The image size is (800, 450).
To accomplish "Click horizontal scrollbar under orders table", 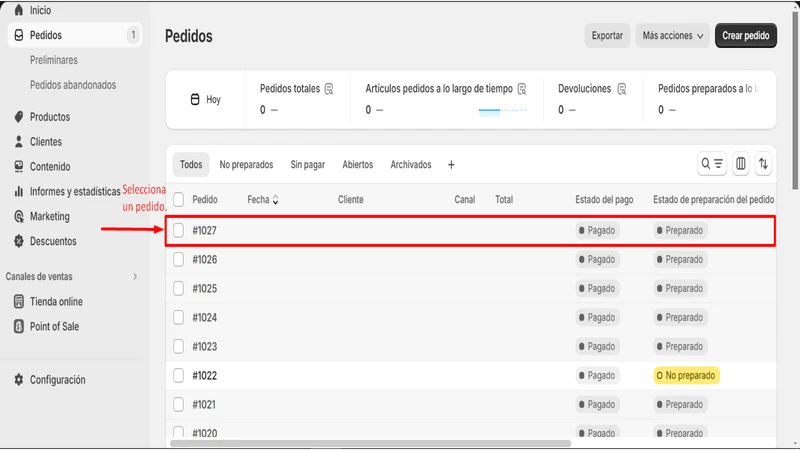I will point(370,443).
